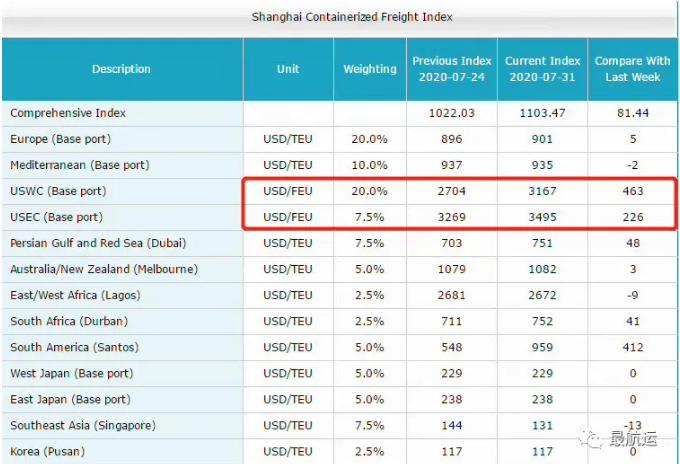Click the Mediterranean (Base port) row label
Screen dimensions: 680x464
(79, 165)
